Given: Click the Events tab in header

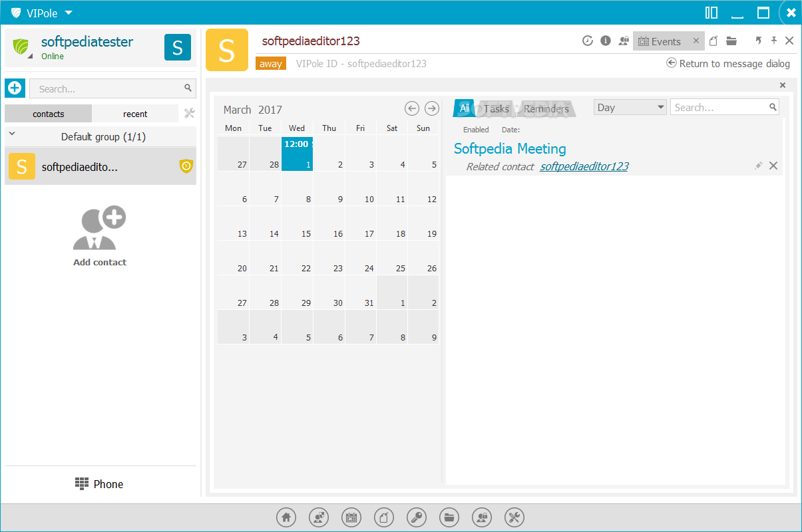Looking at the screenshot, I should click(660, 41).
